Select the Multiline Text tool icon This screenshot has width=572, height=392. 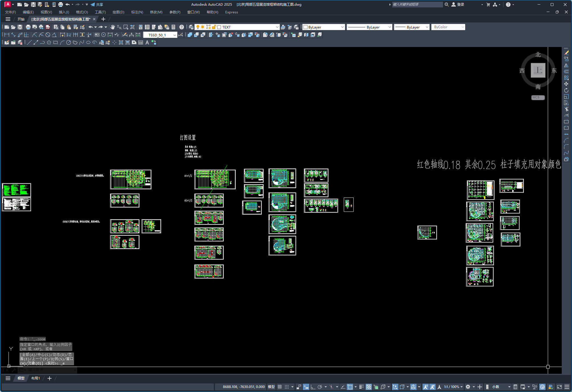coord(147,42)
